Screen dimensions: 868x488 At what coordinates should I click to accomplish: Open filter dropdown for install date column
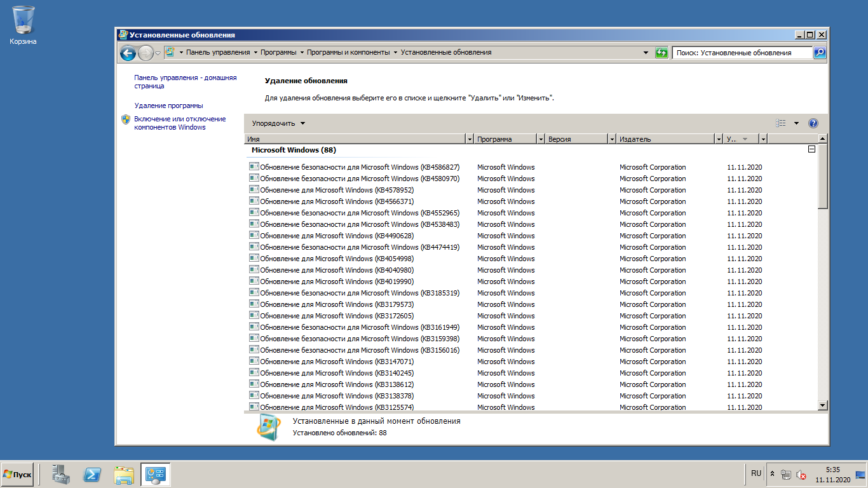(x=763, y=139)
